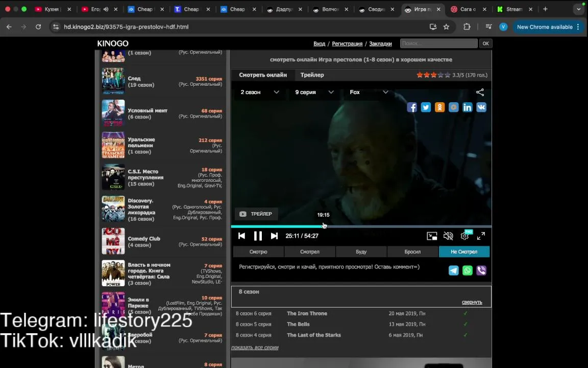Screen dimensions: 588x368
Task: Switch to the Сага browser tab
Action: 468,9
